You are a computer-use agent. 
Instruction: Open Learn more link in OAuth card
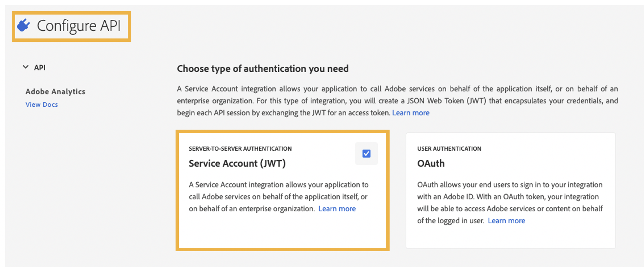tap(506, 221)
